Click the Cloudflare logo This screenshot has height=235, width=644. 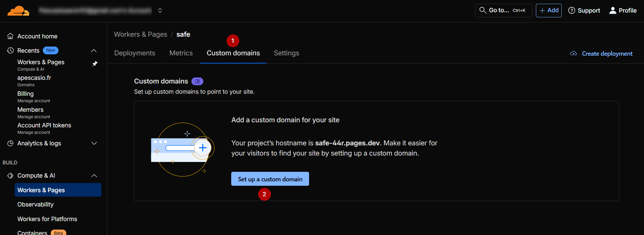click(18, 11)
